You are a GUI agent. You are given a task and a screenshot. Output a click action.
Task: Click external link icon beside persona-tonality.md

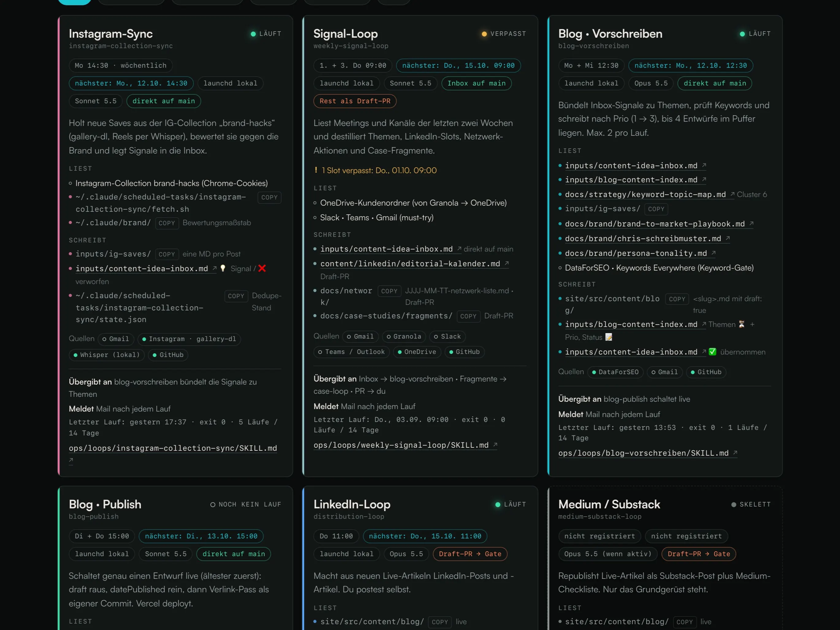(713, 253)
